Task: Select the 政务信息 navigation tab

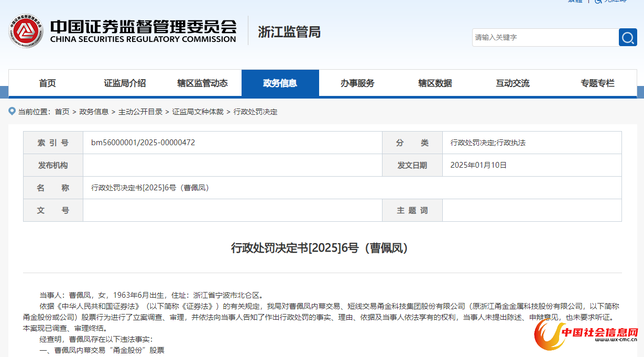Action: pos(280,83)
